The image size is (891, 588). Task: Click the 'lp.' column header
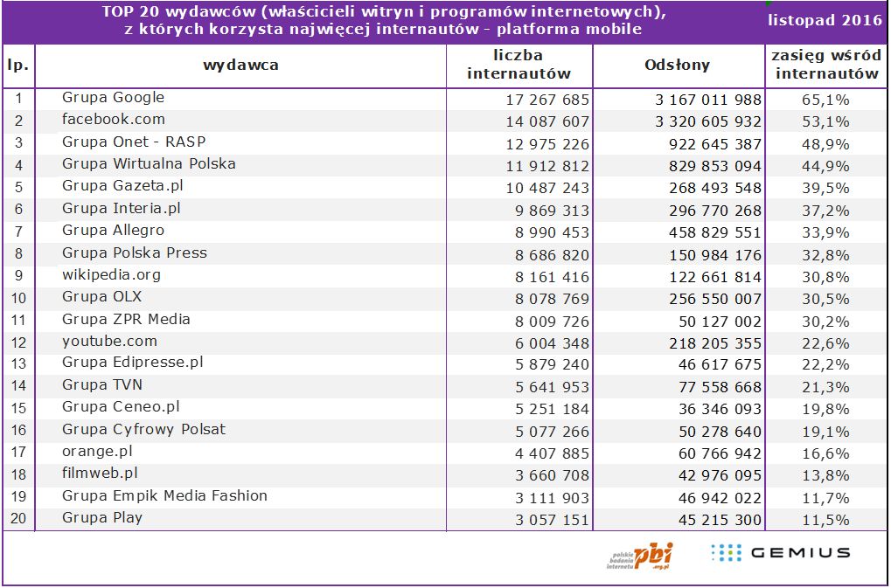click(x=18, y=66)
